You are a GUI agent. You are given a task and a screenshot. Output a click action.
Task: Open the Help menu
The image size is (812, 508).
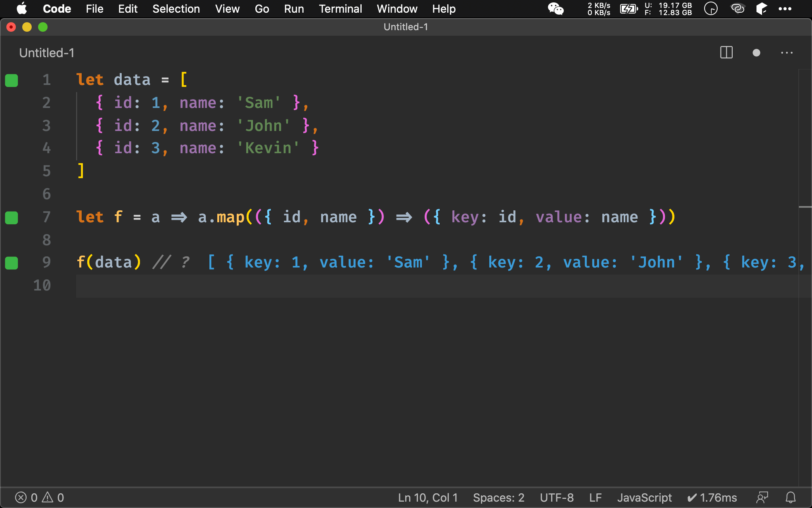coord(444,9)
